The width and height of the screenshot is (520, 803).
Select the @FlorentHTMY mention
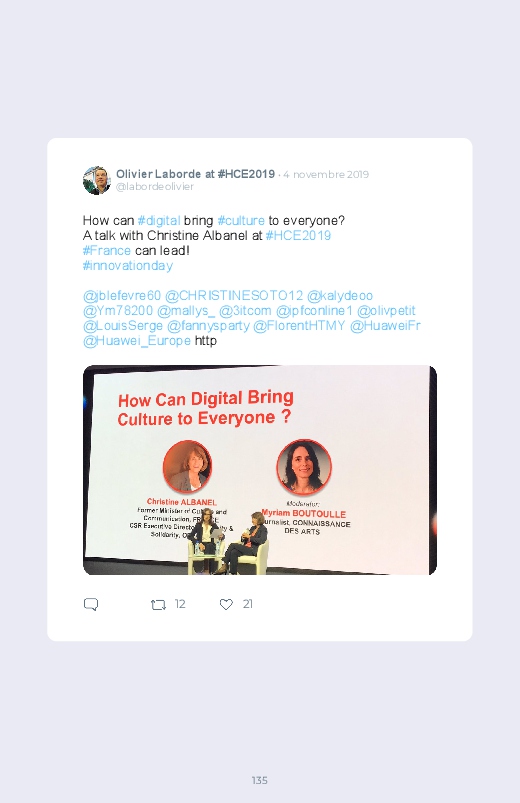click(299, 325)
